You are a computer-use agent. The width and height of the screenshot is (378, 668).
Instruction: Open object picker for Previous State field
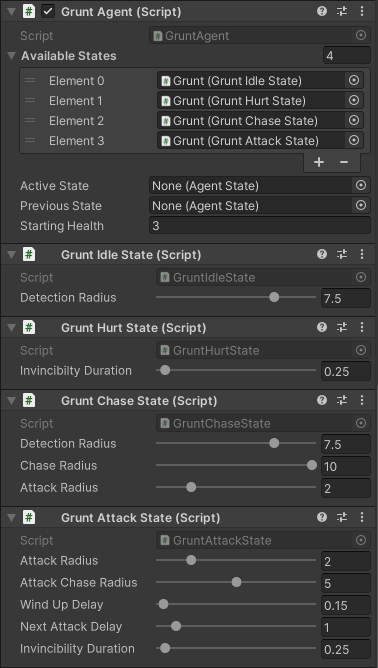point(361,205)
